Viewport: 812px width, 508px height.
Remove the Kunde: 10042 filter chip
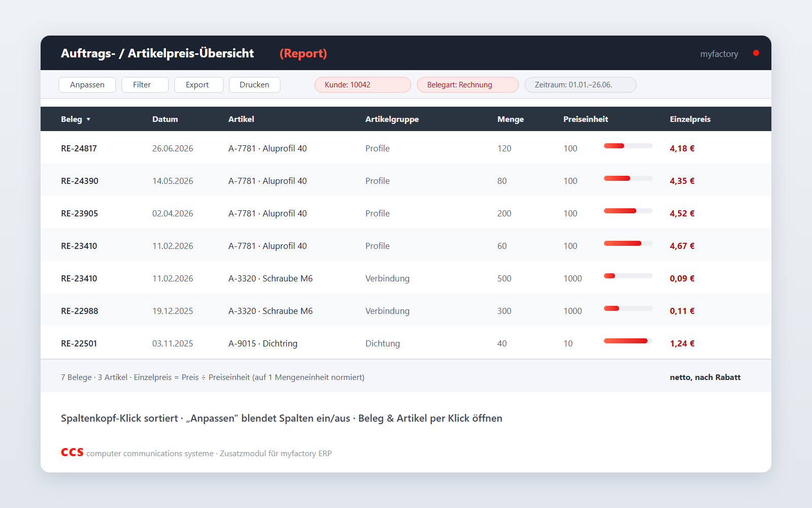point(363,85)
